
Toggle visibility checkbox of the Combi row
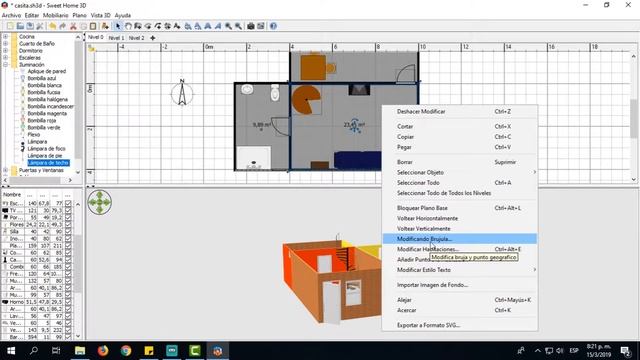(x=68, y=267)
